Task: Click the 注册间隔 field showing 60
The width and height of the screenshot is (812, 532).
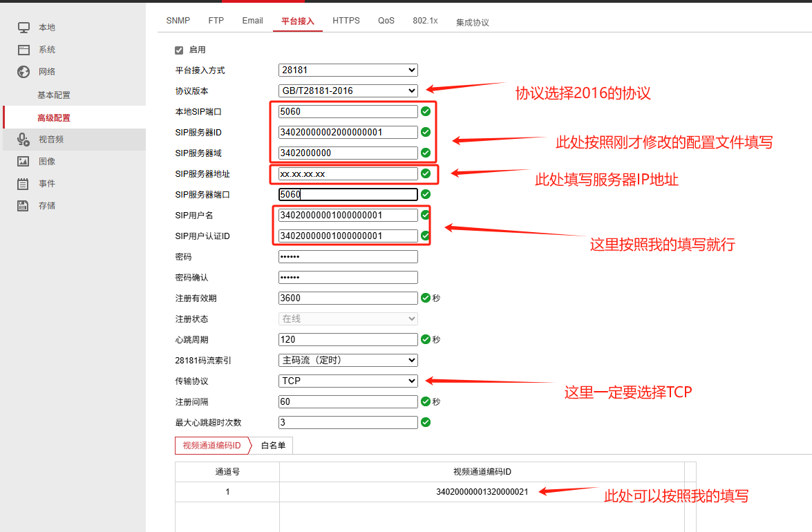Action: [348, 401]
